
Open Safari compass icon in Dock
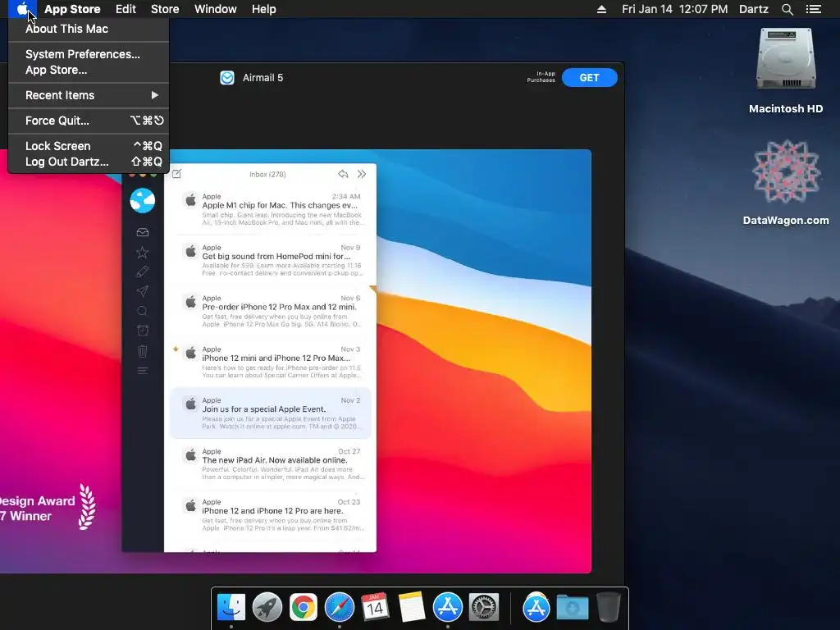[339, 608]
